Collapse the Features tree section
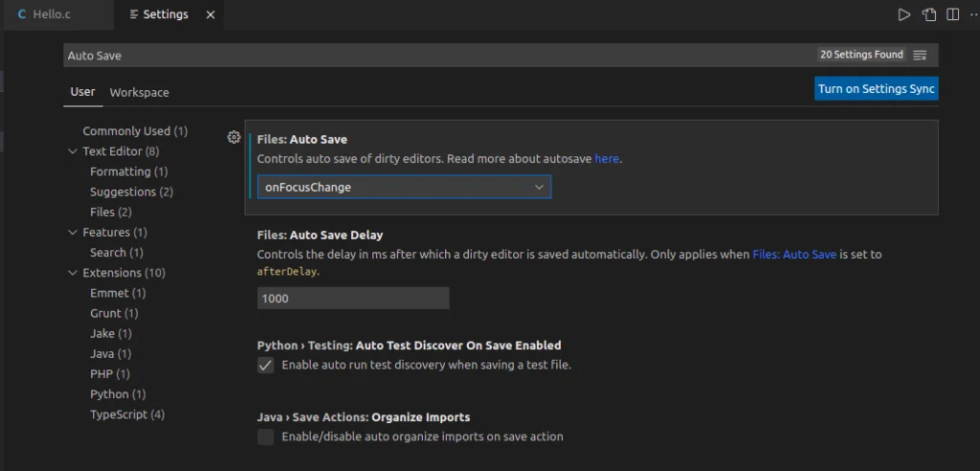The image size is (980, 471). pos(74,233)
